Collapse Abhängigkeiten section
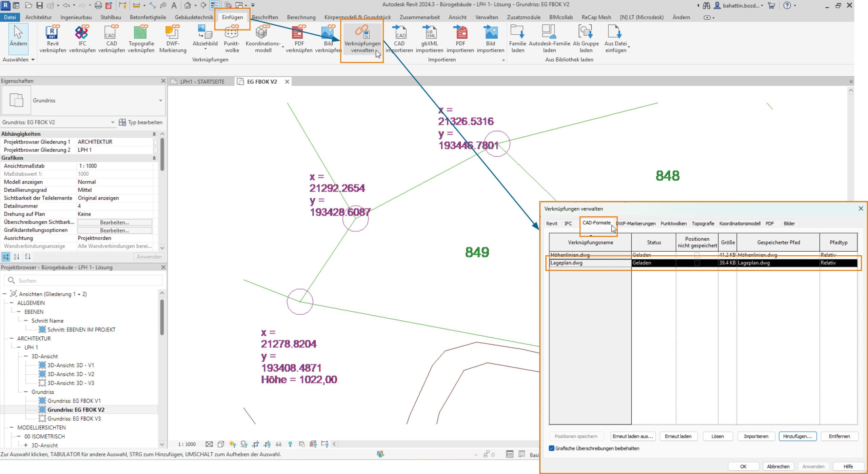 coord(154,134)
